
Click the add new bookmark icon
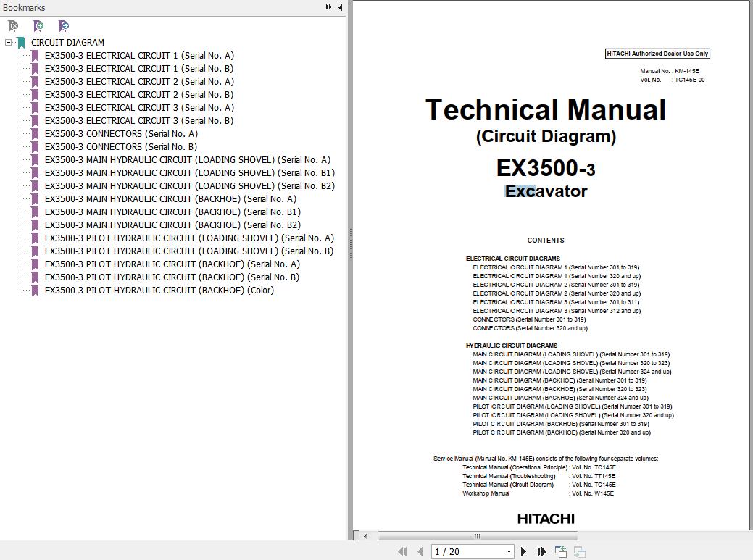click(x=38, y=26)
